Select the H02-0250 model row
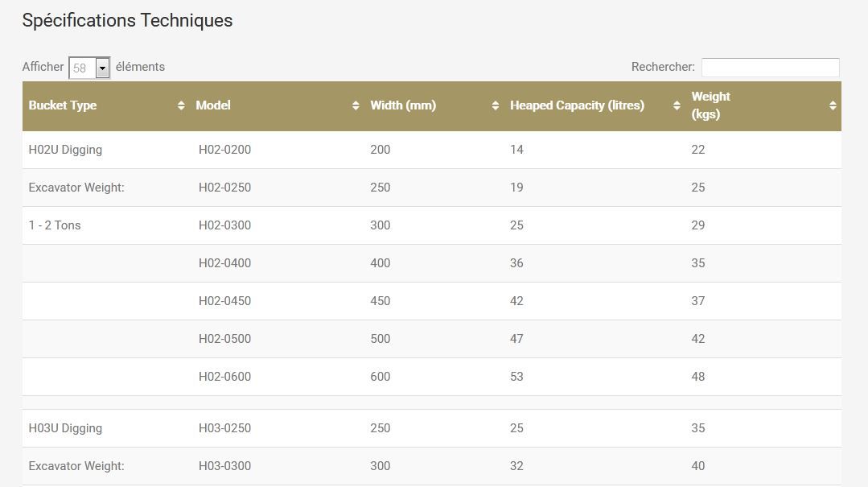This screenshot has width=868, height=487. pos(224,188)
